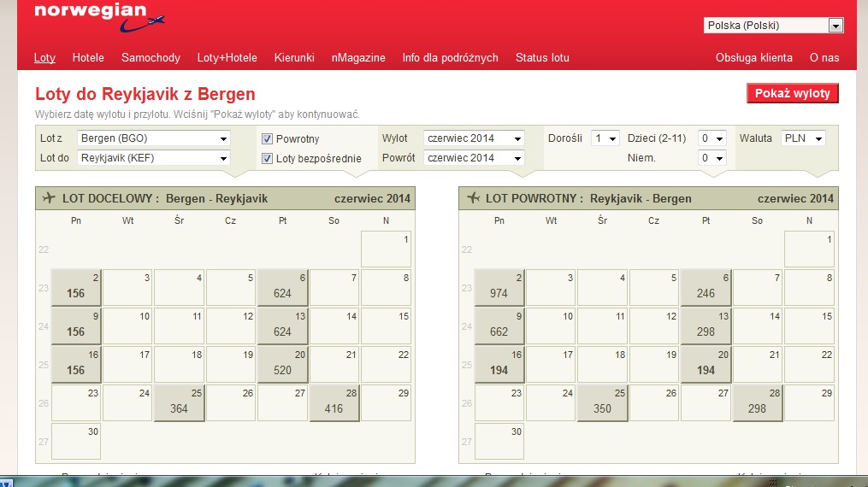Select return June 28 fare 298

[758, 403]
